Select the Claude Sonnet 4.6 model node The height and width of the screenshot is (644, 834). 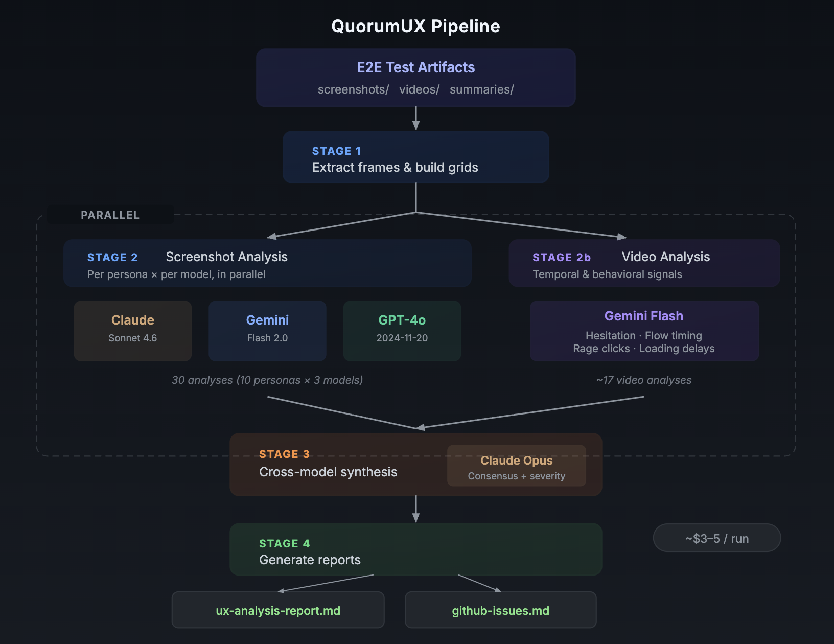click(132, 330)
